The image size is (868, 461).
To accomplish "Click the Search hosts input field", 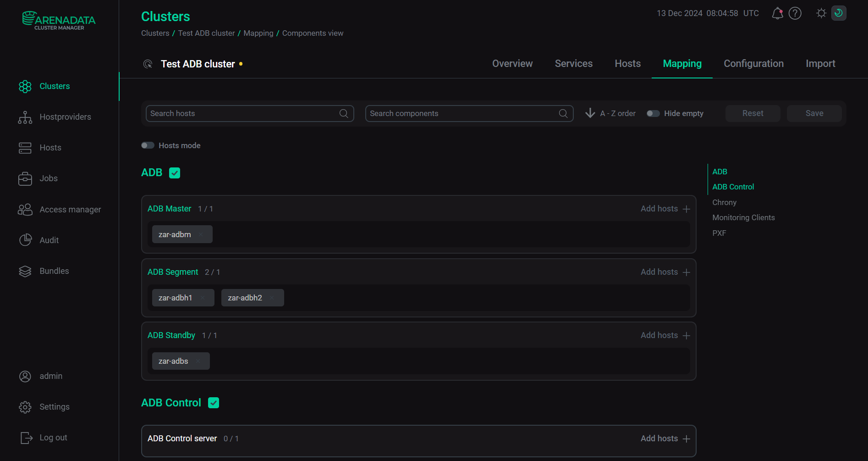I will [243, 114].
